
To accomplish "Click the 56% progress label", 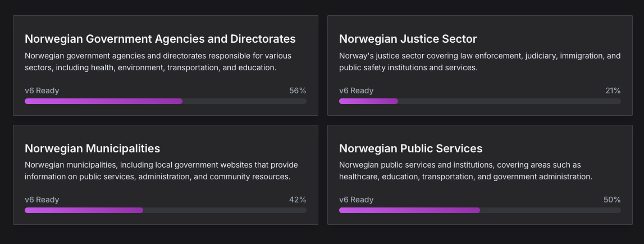I will (298, 91).
